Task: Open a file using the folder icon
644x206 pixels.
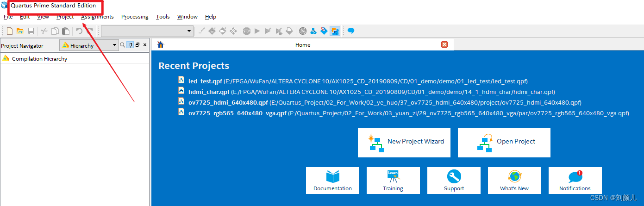Action: [20, 31]
